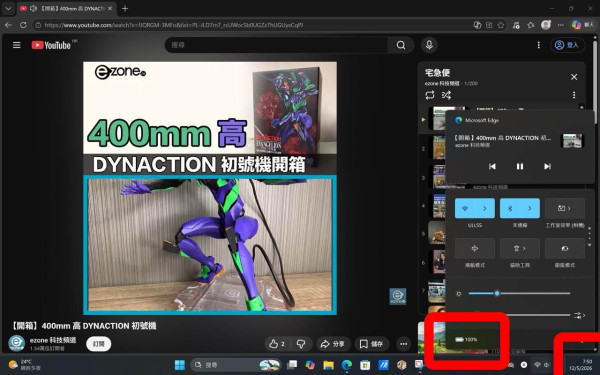Toggle energy saver tile
600x375 pixels.
tap(565, 248)
